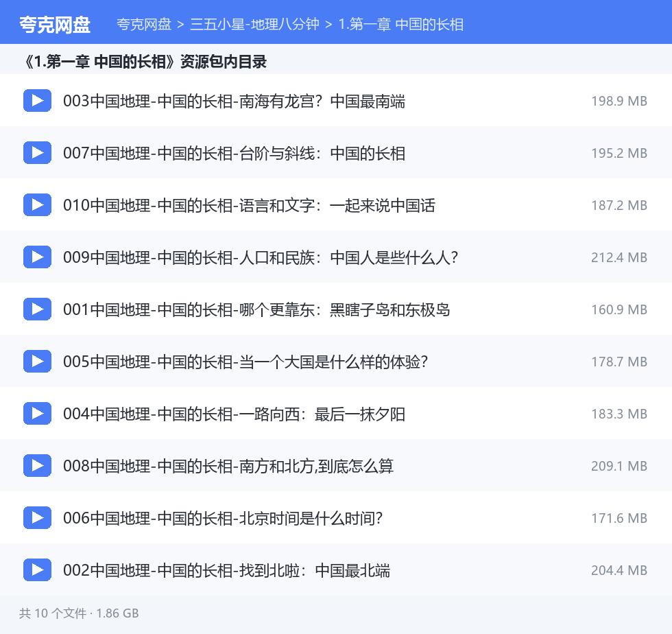
Task: Click the play icon for 010 语言和文字
Action: 37,204
